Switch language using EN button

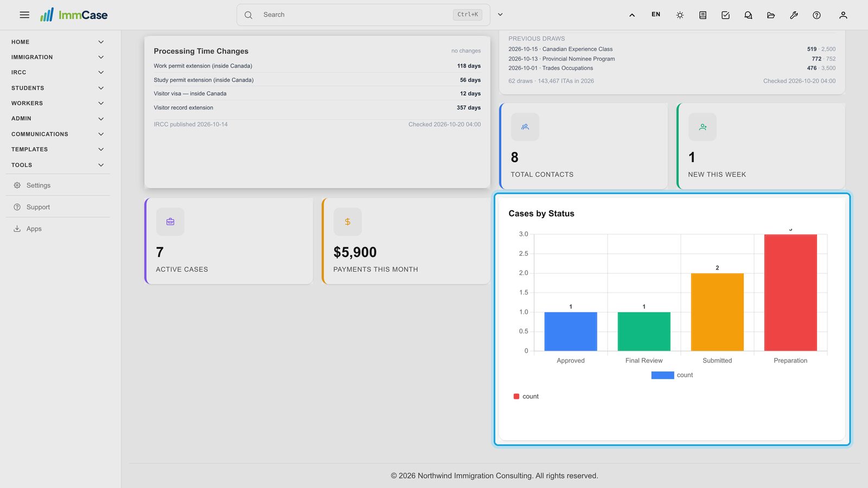[656, 15]
